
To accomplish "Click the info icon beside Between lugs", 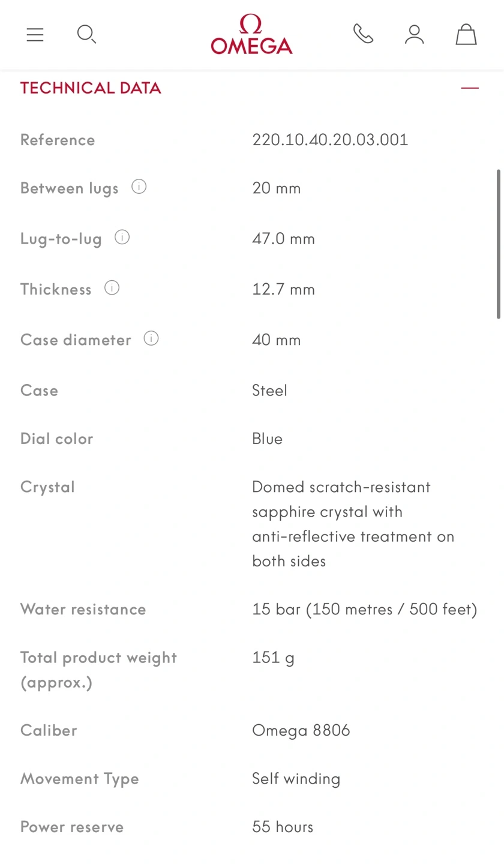I will (139, 187).
